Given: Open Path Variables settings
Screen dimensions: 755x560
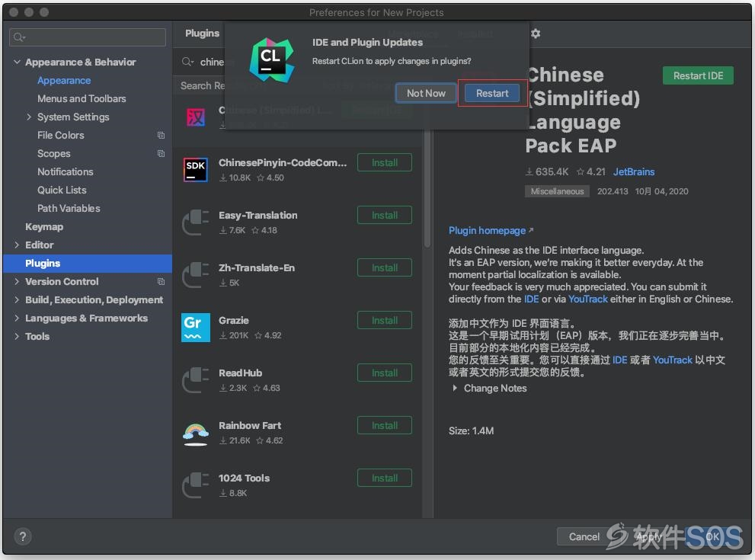Looking at the screenshot, I should (x=69, y=209).
